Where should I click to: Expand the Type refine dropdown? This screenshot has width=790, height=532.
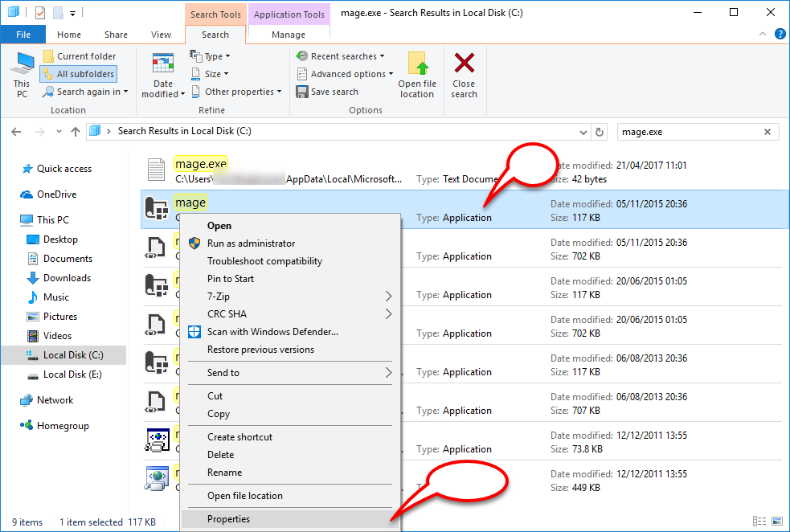click(210, 56)
